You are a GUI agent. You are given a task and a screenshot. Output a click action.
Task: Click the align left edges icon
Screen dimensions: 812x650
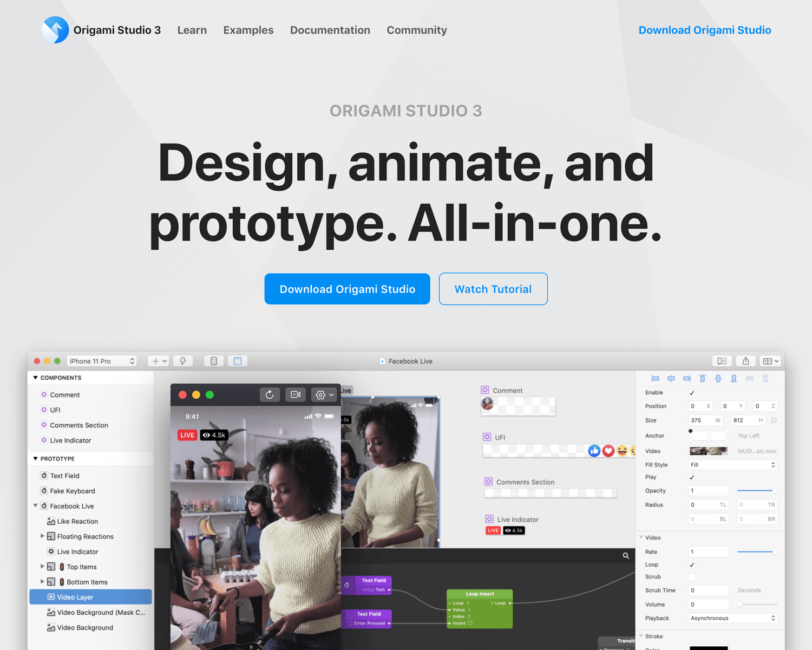click(656, 379)
